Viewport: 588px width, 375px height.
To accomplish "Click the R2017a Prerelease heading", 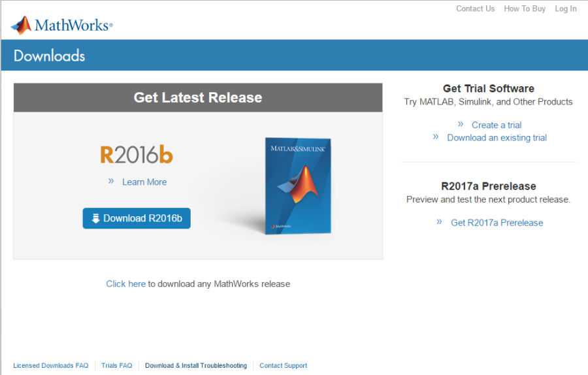I will [x=489, y=186].
